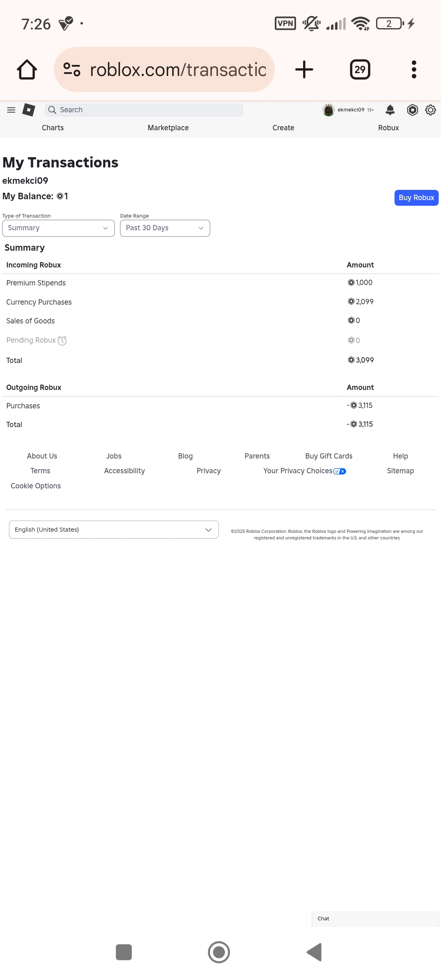Open the hamburger navigation menu
This screenshot has height=980, width=441.
click(x=11, y=110)
